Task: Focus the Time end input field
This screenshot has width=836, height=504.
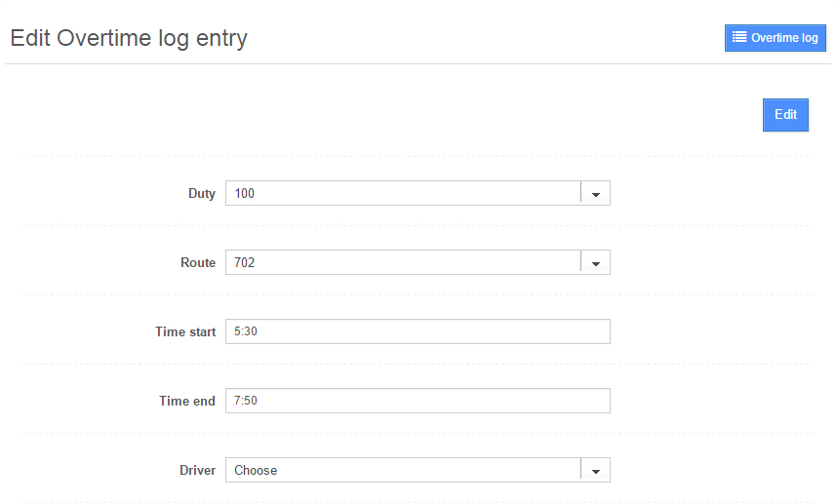Action: pyautogui.click(x=418, y=402)
